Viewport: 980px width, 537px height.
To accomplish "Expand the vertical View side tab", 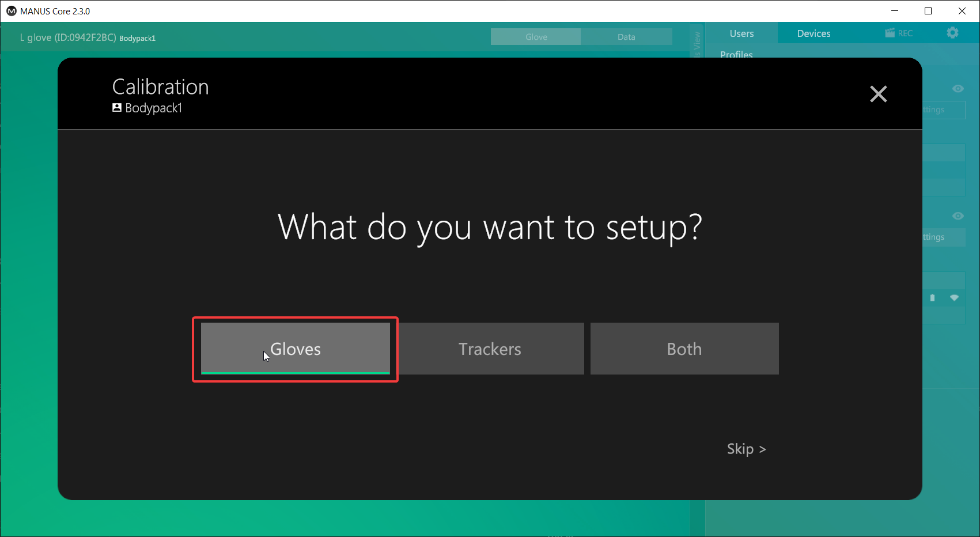I will coord(697,43).
